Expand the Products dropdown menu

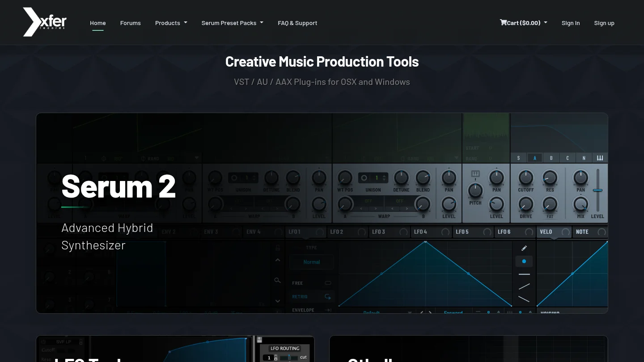171,23
